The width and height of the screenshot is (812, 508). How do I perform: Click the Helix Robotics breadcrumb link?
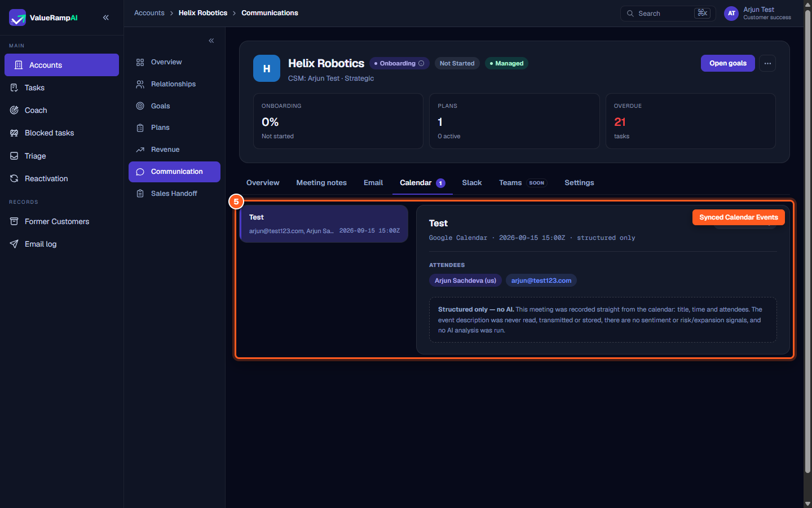(x=203, y=13)
